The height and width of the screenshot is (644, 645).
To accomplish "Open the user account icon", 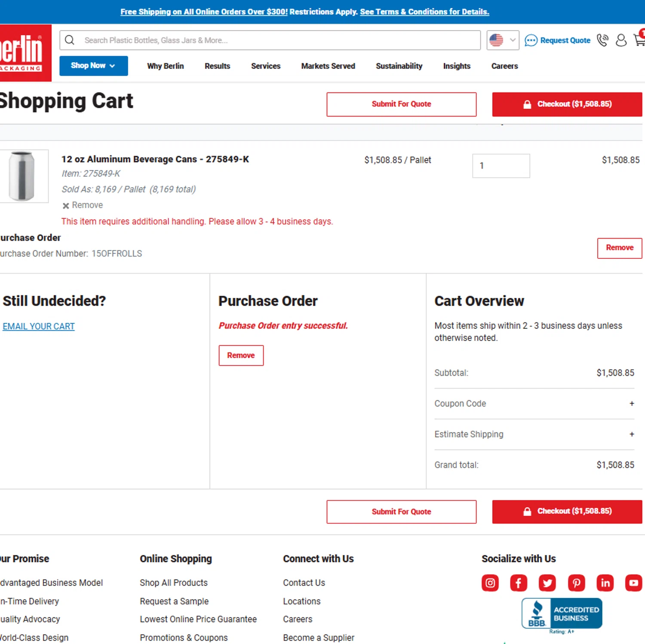I will click(621, 40).
